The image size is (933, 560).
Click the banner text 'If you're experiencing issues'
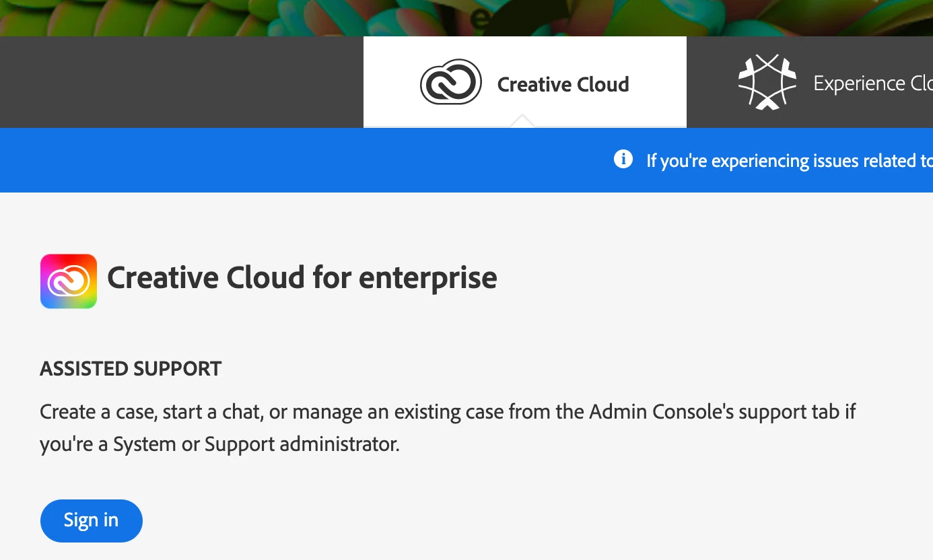coord(790,161)
